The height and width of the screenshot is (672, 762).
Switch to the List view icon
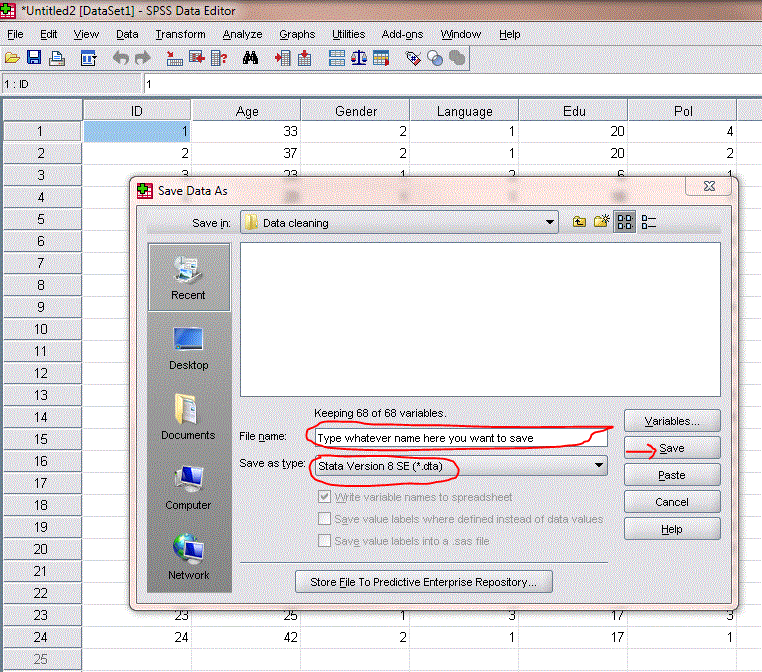[x=624, y=222]
